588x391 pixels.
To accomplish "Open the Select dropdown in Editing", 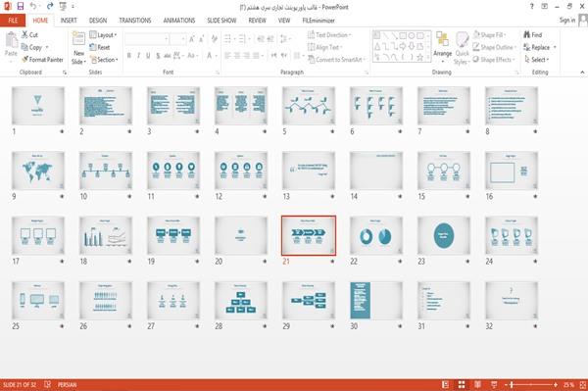I will (537, 60).
